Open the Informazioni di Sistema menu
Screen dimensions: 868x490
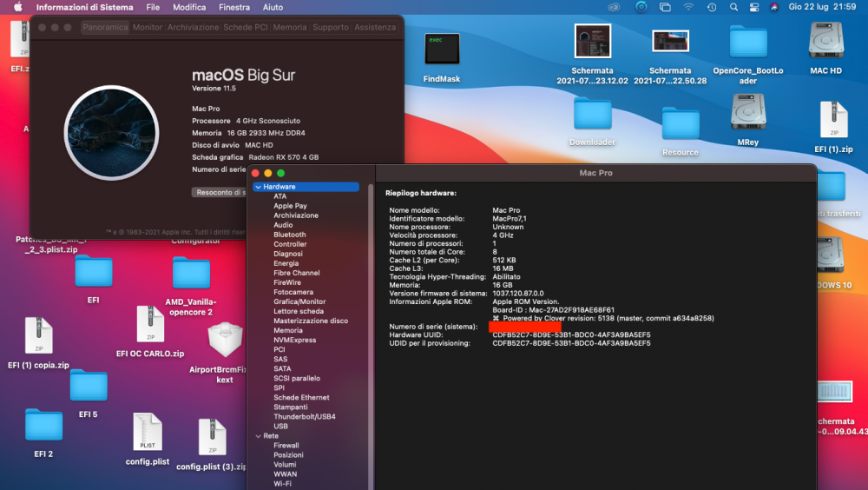coord(85,7)
